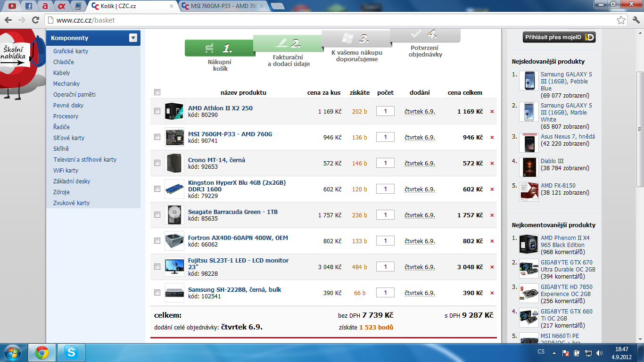Screen dimensions: 644x362
Task: Toggle the select-all checkbox in table header
Action: pyautogui.click(x=157, y=92)
